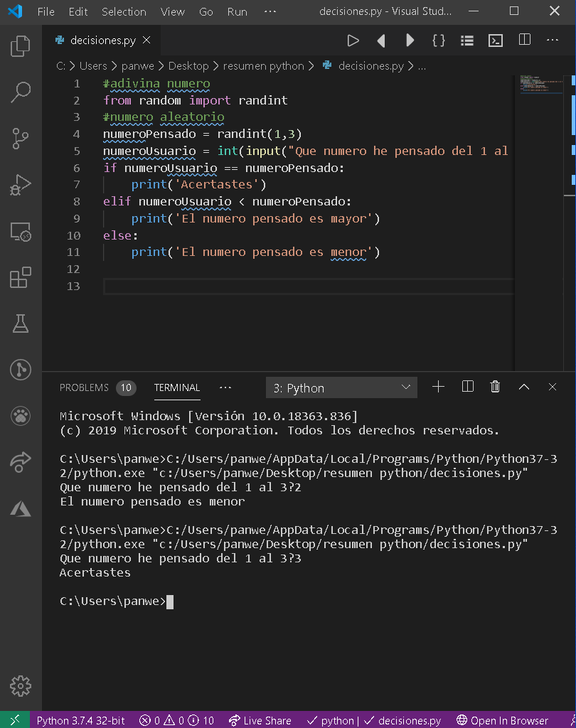This screenshot has height=728, width=576.
Task: Switch to the PROBLEMS panel tab
Action: (84, 387)
